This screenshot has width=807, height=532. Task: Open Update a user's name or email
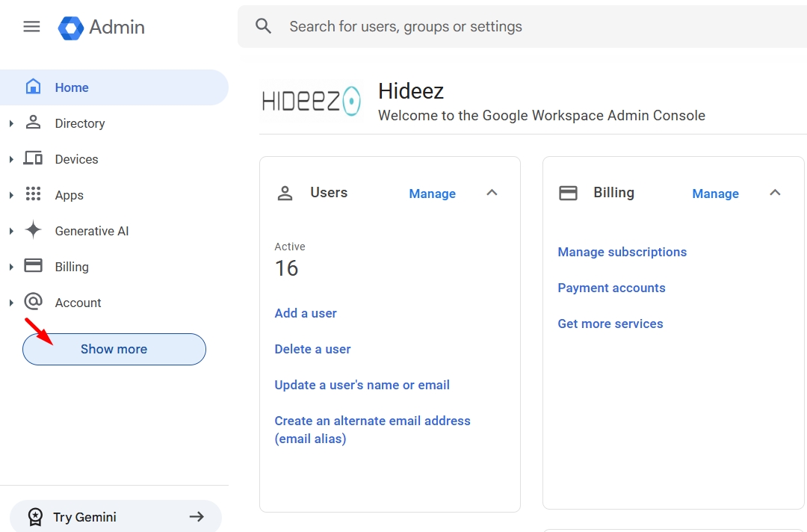click(362, 385)
